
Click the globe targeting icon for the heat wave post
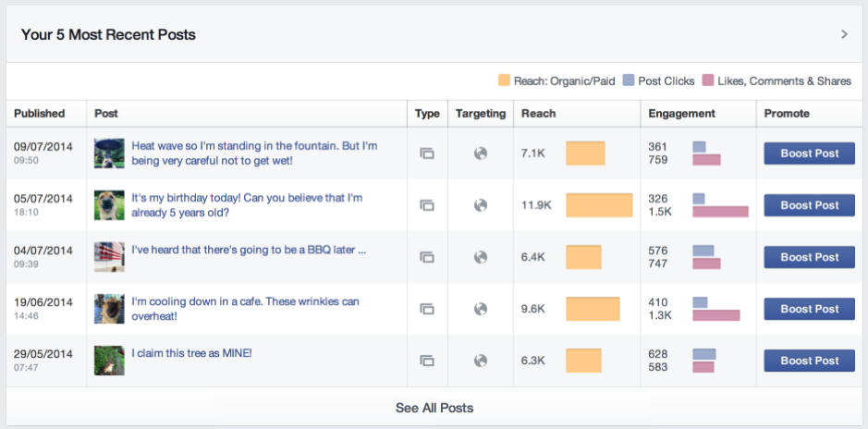(481, 153)
